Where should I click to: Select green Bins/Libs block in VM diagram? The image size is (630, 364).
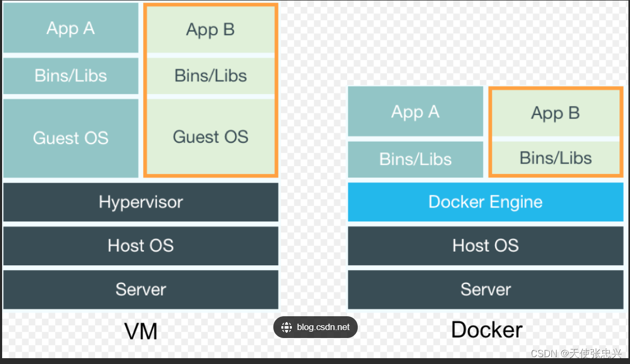[x=211, y=76]
